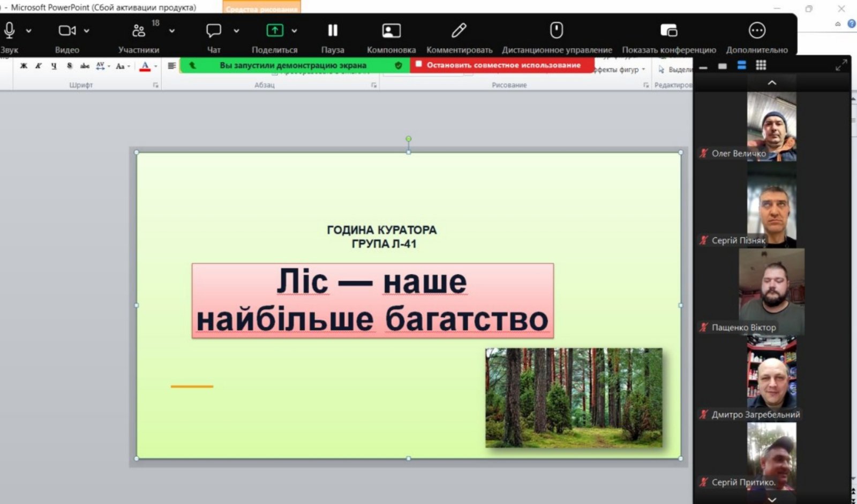The width and height of the screenshot is (857, 504).
Task: Show next participants with down chevron
Action: click(x=772, y=499)
